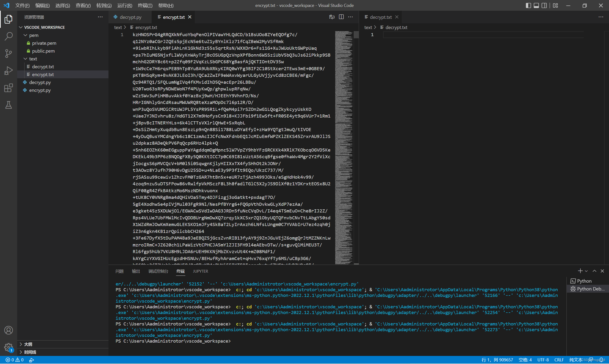Click UTF-8 encoding in status bar
609x364 pixels.
click(x=543, y=360)
